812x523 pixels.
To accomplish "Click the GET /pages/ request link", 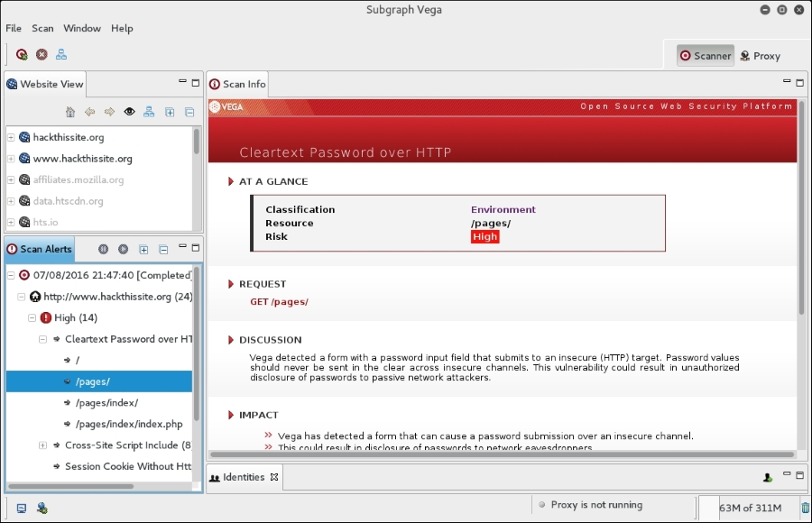I will coord(279,302).
